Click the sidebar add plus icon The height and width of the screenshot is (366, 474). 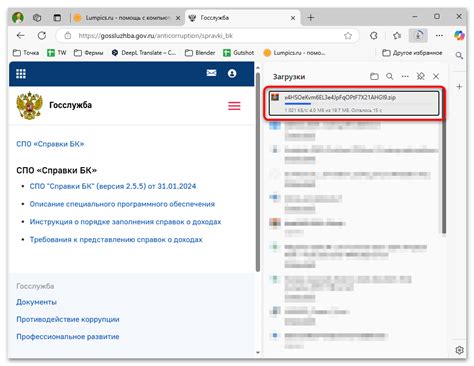coord(459,87)
